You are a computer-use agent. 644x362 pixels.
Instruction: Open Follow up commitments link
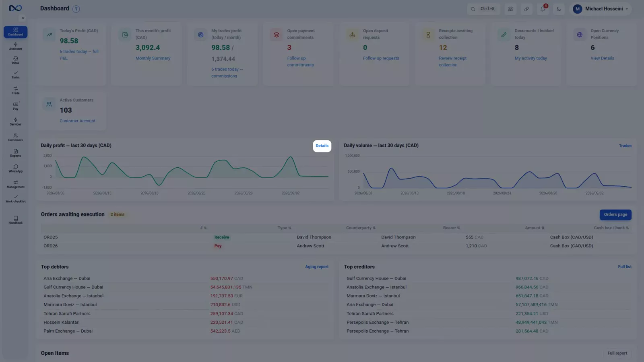coord(300,62)
